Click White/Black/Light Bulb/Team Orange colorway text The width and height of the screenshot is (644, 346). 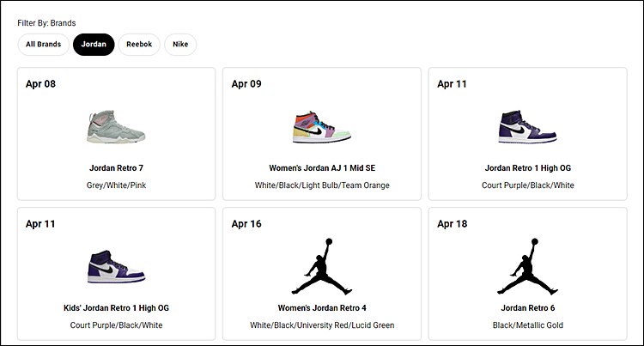[x=322, y=185]
